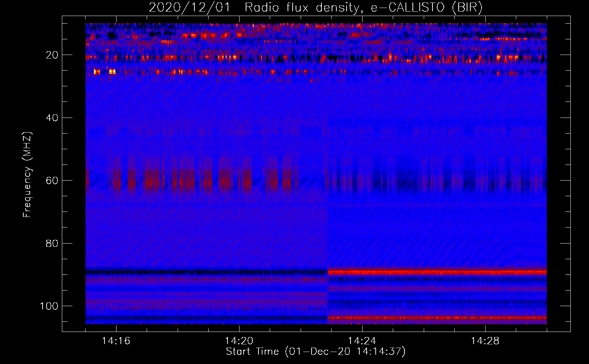This screenshot has height=364, width=589.
Task: Click the '60' frequency tick label
Action: (52, 181)
